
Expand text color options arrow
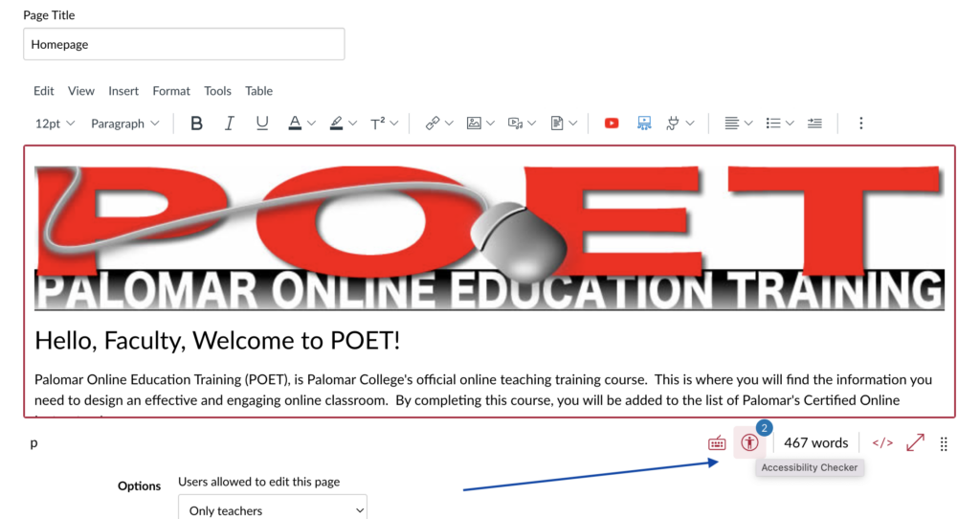click(x=311, y=124)
